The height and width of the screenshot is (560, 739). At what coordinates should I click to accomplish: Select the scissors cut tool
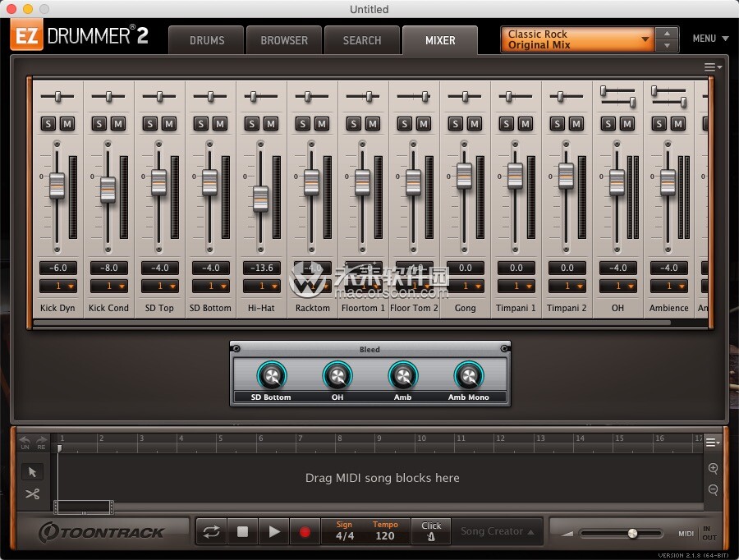point(32,493)
